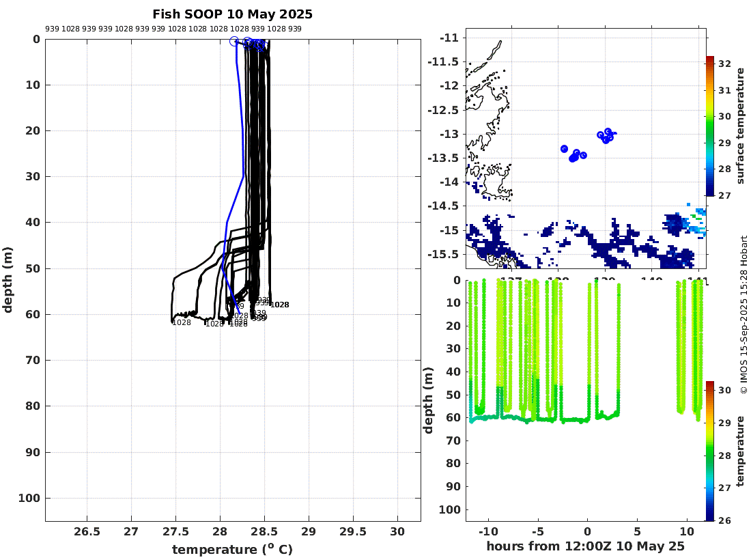Image resolution: width=751 pixels, height=560 pixels.
Task: Click latitude tick -11.5 on the map
Action: [x=443, y=61]
